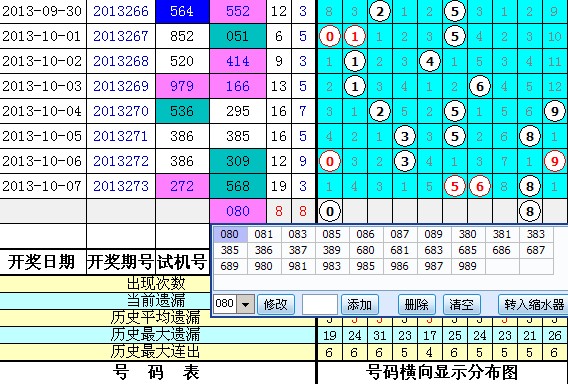This screenshot has width=568, height=384.
Task: Click the 清空 button
Action: coord(462,304)
